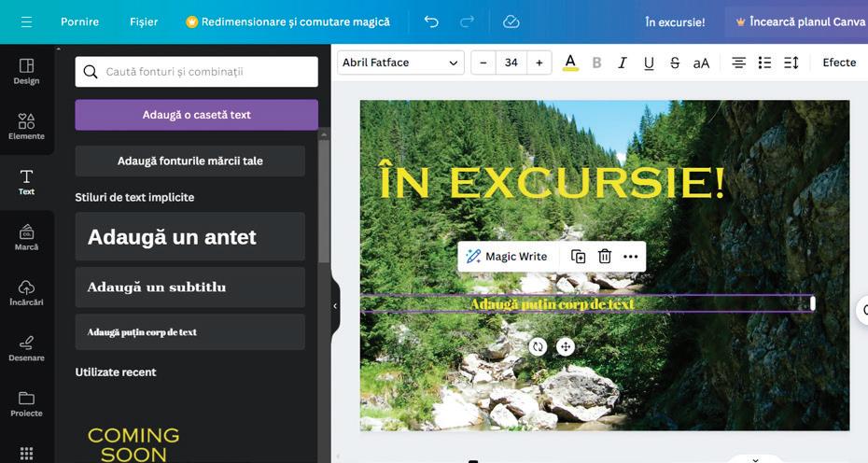The height and width of the screenshot is (463, 868).
Task: Open the Elemente sidebar panel
Action: tap(26, 127)
